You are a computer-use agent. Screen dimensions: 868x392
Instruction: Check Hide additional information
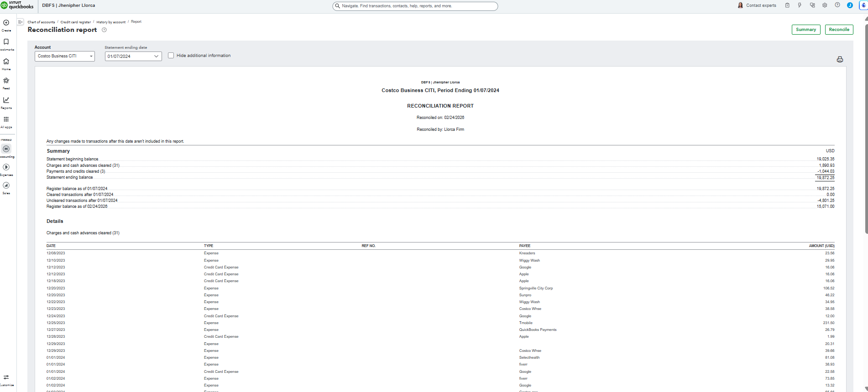171,56
